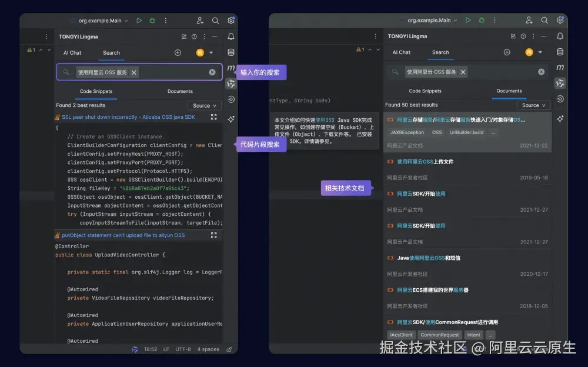Open IDE settings gear in left window
The image size is (588, 367).
tap(231, 21)
